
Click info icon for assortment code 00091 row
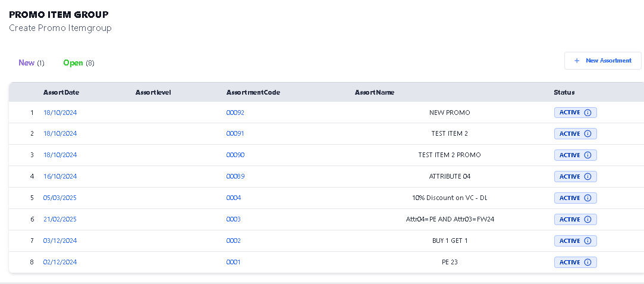click(x=588, y=134)
